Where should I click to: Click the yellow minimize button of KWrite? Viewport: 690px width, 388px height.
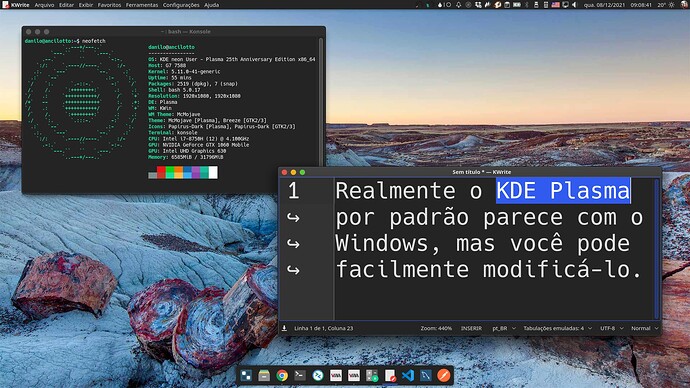294,172
